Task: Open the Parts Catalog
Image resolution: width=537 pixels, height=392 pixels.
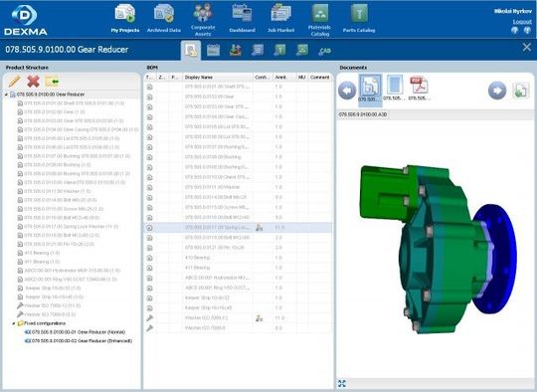Action: click(x=359, y=19)
